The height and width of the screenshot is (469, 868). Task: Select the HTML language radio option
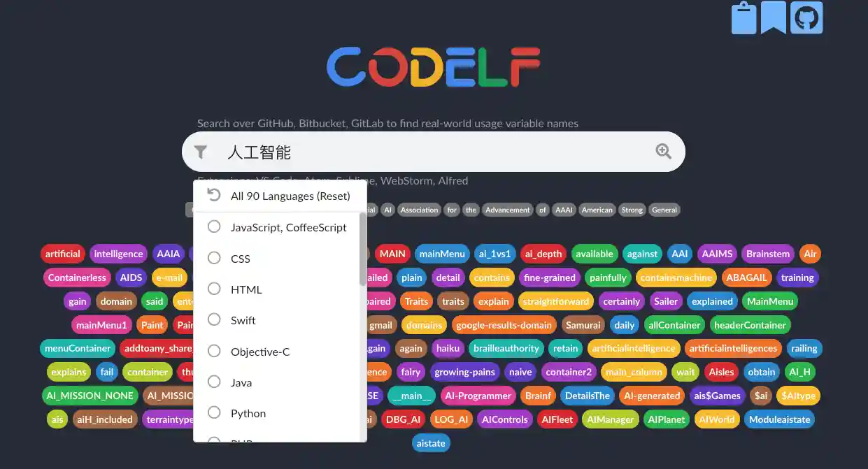[215, 289]
